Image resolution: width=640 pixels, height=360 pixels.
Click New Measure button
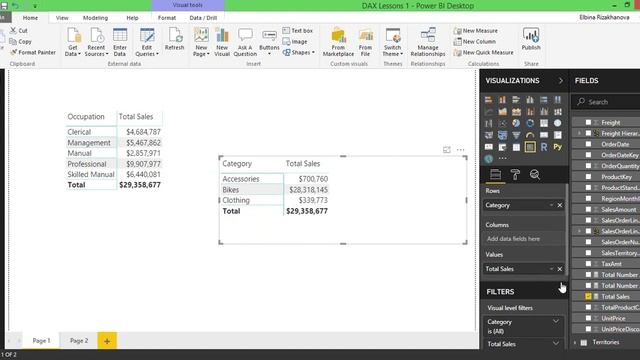(476, 31)
